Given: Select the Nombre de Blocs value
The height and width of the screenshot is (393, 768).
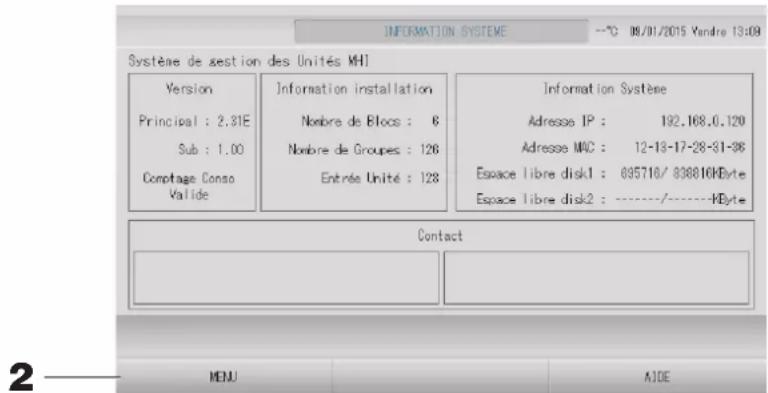Looking at the screenshot, I should coord(435,122).
